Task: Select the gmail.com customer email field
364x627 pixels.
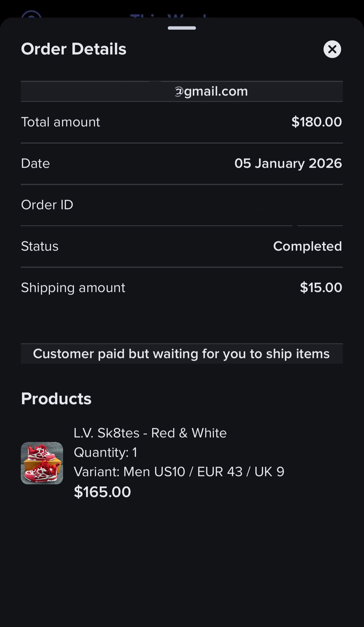Action: pyautogui.click(x=182, y=91)
